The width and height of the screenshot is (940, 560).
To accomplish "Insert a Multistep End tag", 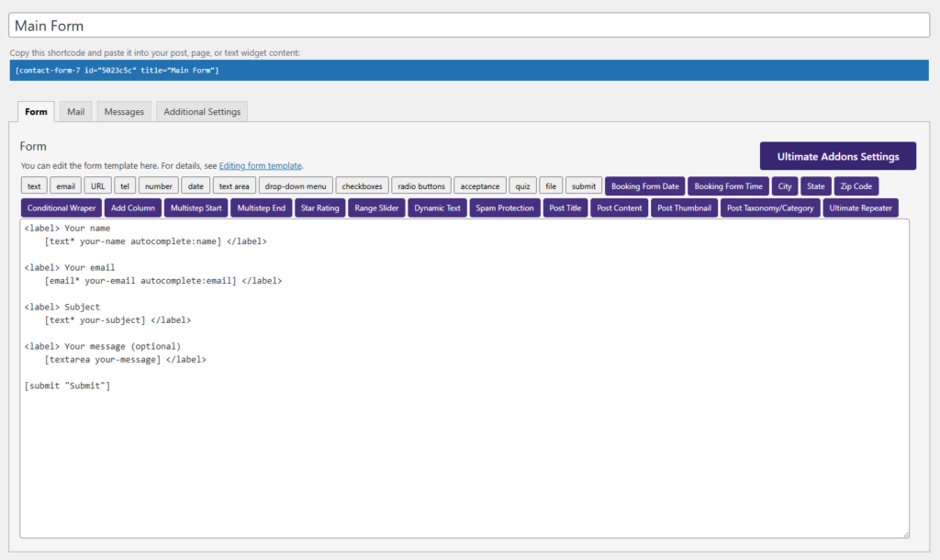I will [x=262, y=208].
